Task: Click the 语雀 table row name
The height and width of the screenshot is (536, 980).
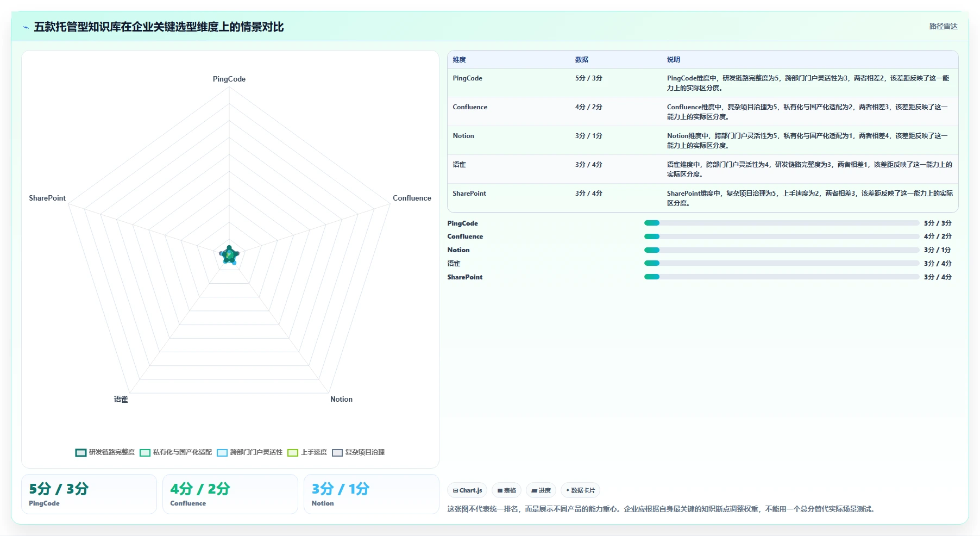Action: point(460,165)
